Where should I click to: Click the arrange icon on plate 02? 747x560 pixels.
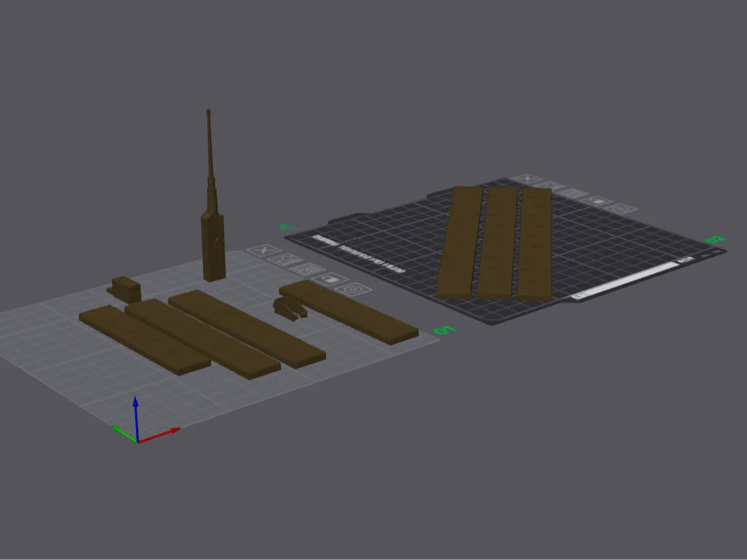tap(573, 193)
